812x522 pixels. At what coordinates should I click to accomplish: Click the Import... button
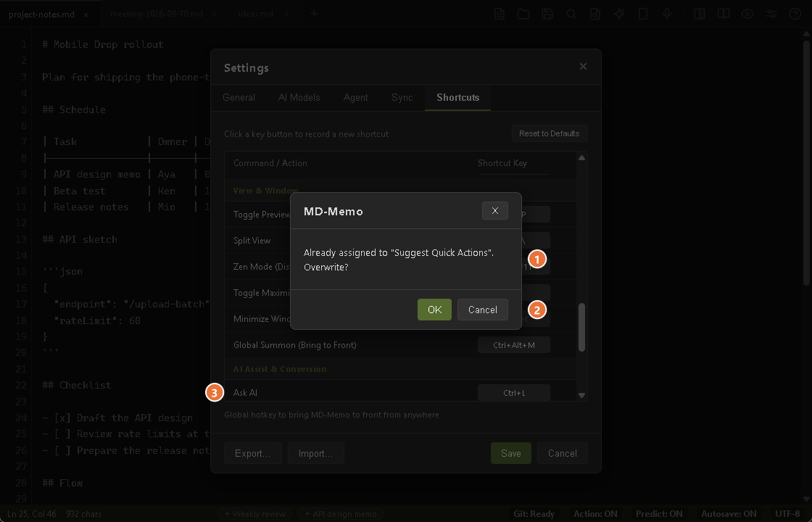(x=316, y=453)
